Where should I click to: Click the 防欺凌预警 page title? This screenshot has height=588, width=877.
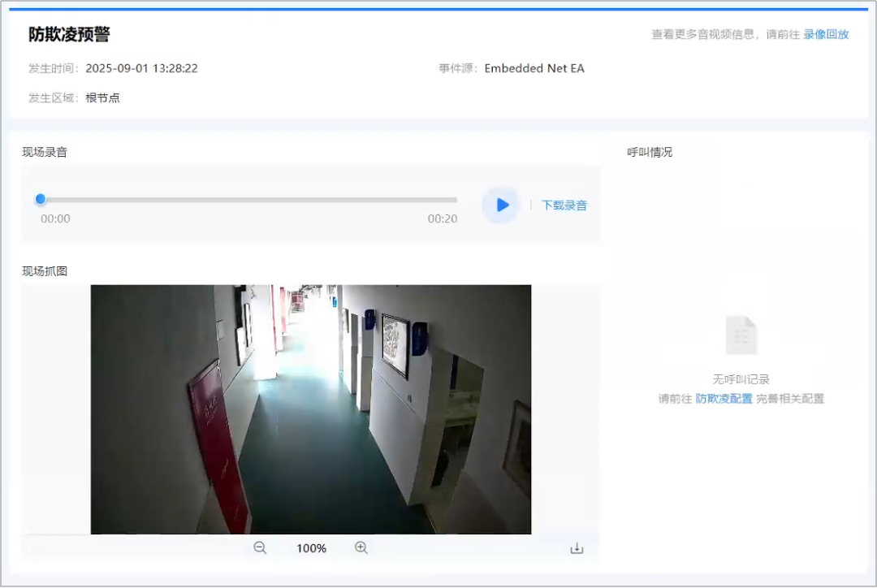[69, 34]
